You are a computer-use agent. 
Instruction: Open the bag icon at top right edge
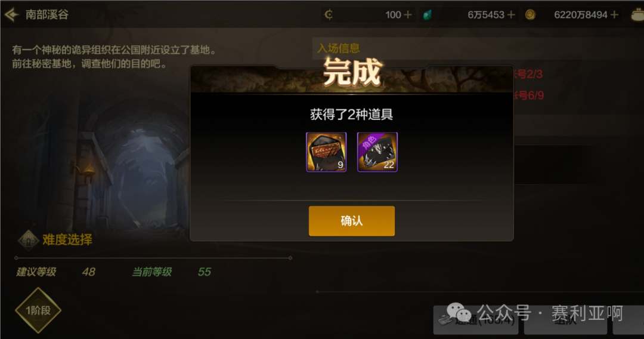(x=637, y=15)
